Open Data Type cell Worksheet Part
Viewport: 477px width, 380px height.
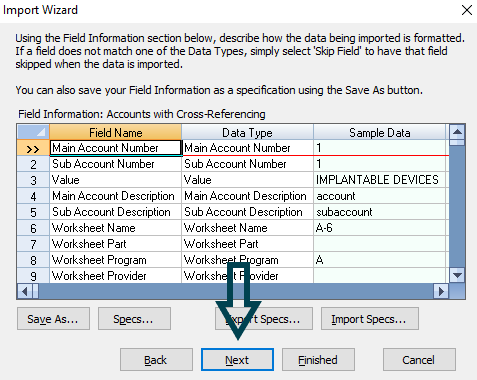click(247, 244)
